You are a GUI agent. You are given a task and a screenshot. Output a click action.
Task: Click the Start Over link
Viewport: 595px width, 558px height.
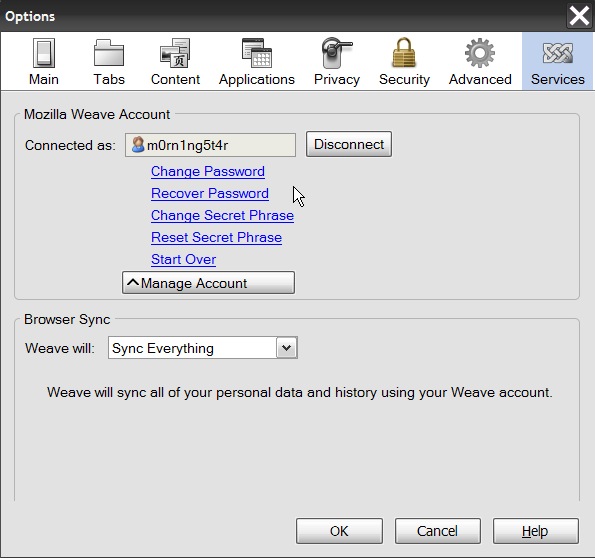(x=184, y=259)
